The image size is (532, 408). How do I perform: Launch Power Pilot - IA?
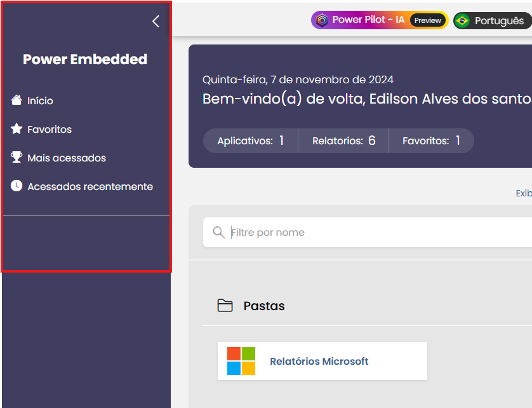(x=368, y=20)
